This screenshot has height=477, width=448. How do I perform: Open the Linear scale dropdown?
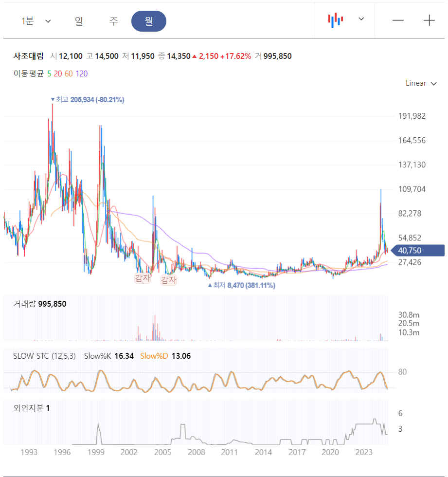pyautogui.click(x=421, y=83)
